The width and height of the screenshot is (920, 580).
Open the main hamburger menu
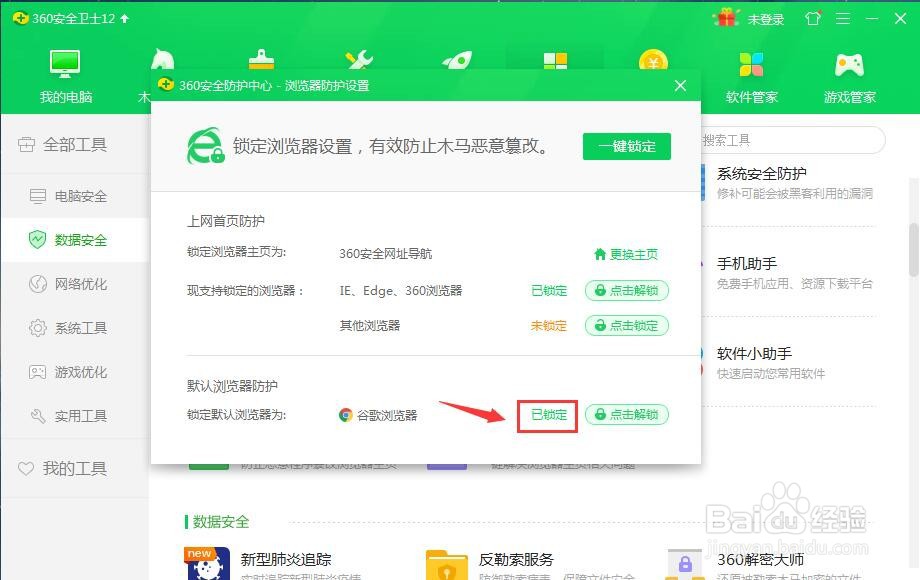[x=843, y=19]
